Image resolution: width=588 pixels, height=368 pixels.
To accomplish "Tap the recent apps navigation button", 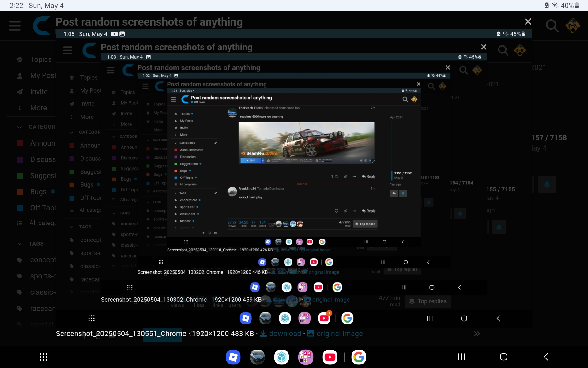I will click(461, 357).
